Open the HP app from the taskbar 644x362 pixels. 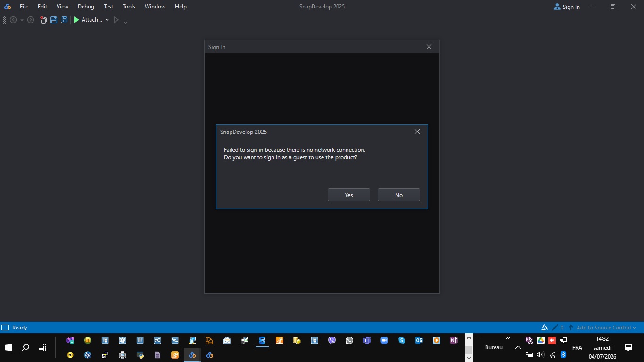88,355
